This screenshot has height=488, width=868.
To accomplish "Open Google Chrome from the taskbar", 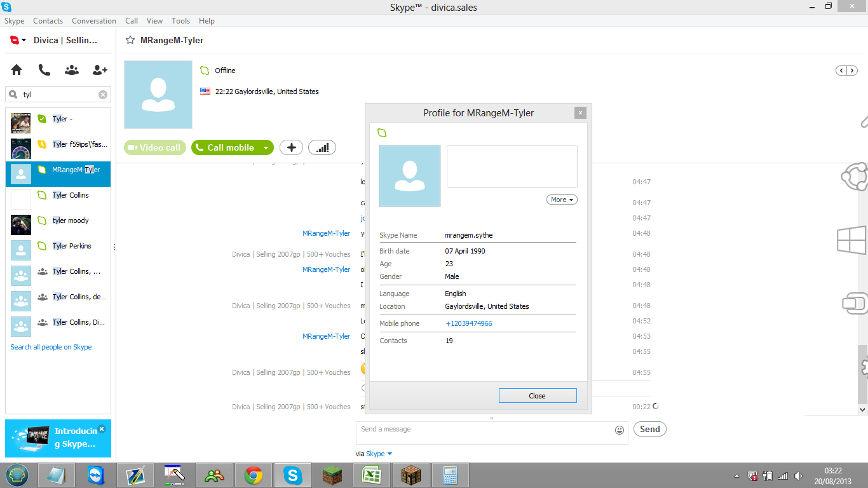I will [254, 475].
